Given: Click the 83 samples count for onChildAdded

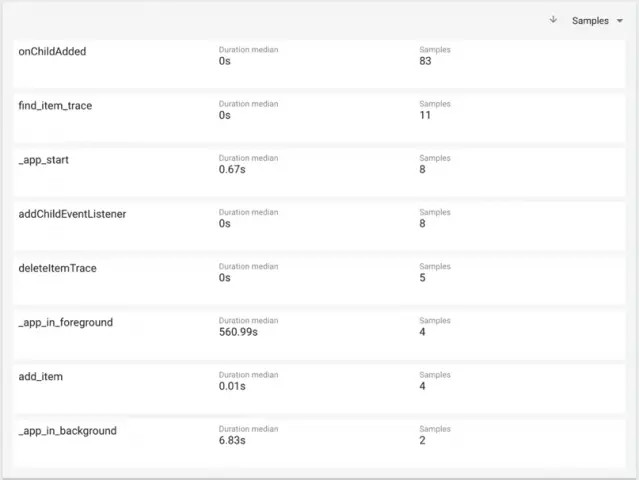Looking at the screenshot, I should tap(425, 62).
